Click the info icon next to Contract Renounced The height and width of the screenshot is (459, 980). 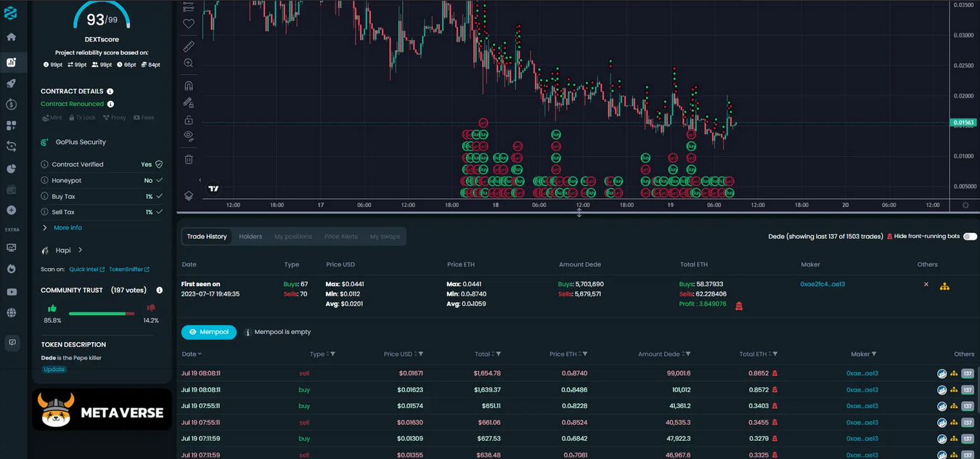(110, 104)
